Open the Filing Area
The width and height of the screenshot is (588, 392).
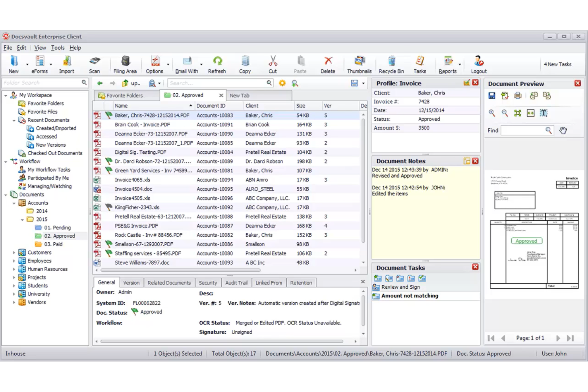click(x=125, y=64)
